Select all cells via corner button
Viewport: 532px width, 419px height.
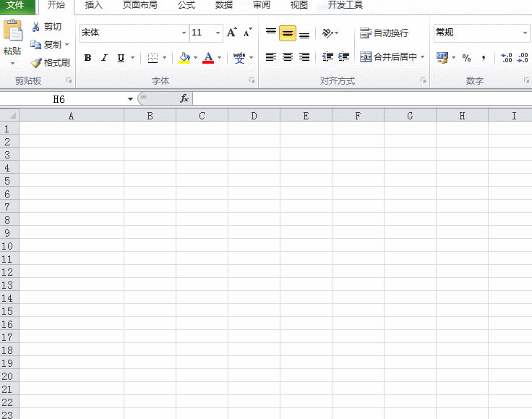[x=9, y=116]
